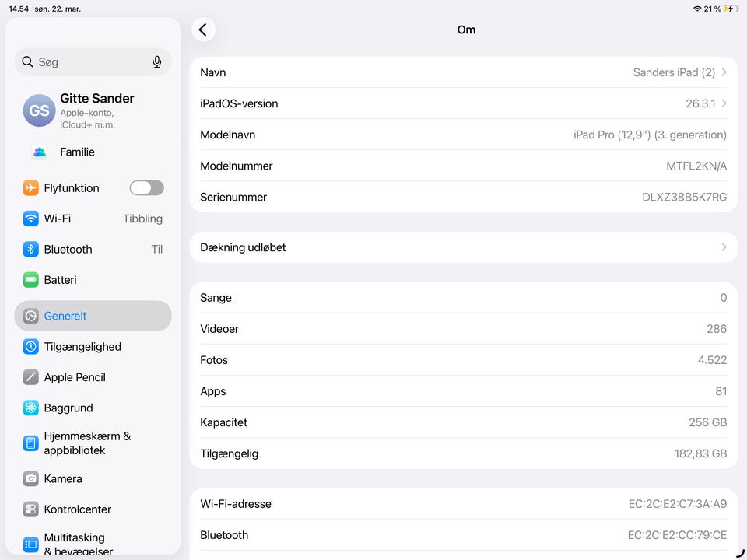This screenshot has height=560, width=747.
Task: Tap the Multitasking & bevægelser icon
Action: 31,544
